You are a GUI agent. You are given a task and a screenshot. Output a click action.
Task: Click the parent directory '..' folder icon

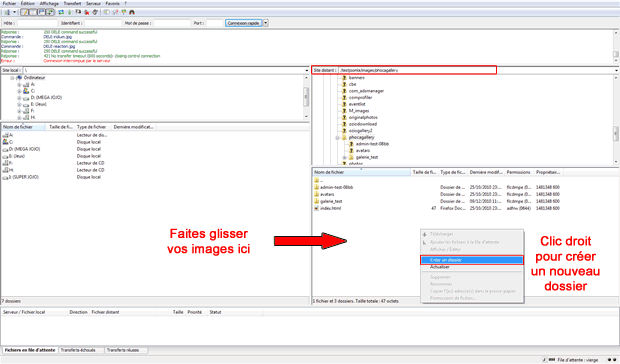pyautogui.click(x=316, y=181)
